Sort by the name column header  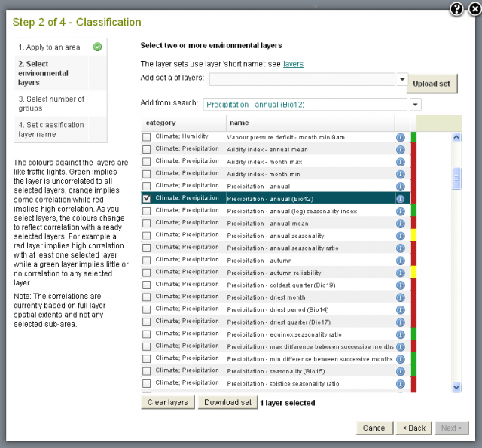310,123
